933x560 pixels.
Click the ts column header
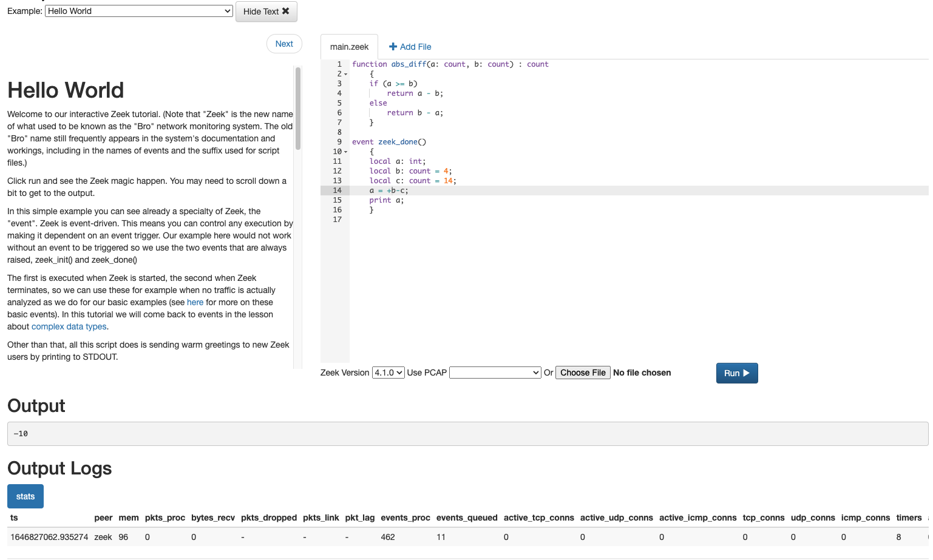[x=14, y=518]
